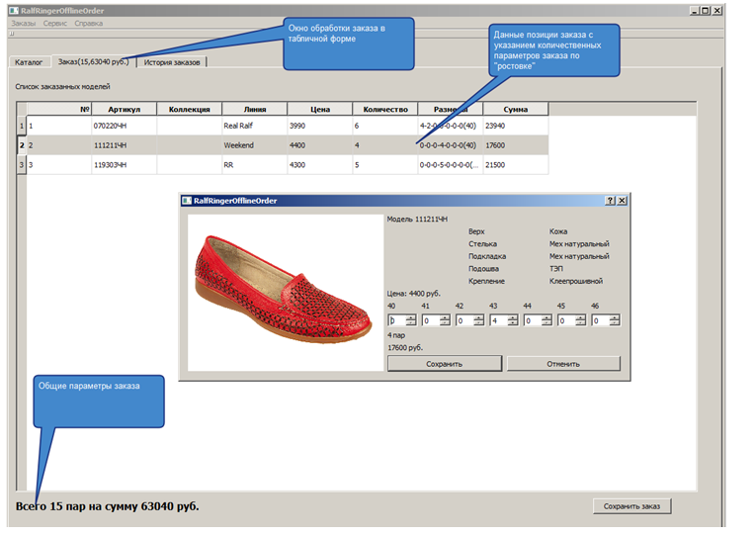Screen dimensions: 756x536
Task: Click the "Сохранить заказ" button
Action: [x=631, y=506]
